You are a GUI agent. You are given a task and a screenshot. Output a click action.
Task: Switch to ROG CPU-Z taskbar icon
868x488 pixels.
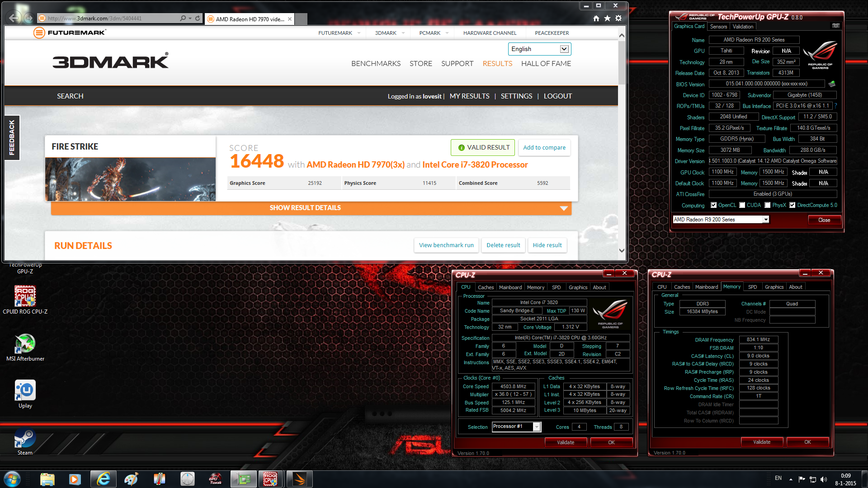click(271, 479)
